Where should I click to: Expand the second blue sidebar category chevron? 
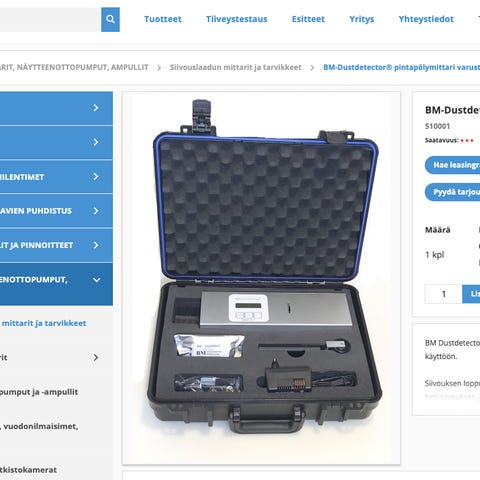pyautogui.click(x=96, y=142)
